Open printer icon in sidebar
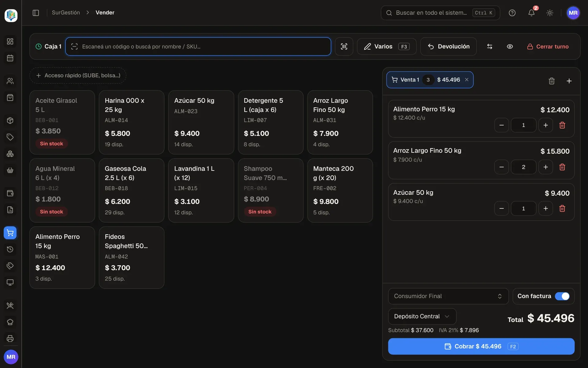The image size is (588, 368). [x=10, y=339]
